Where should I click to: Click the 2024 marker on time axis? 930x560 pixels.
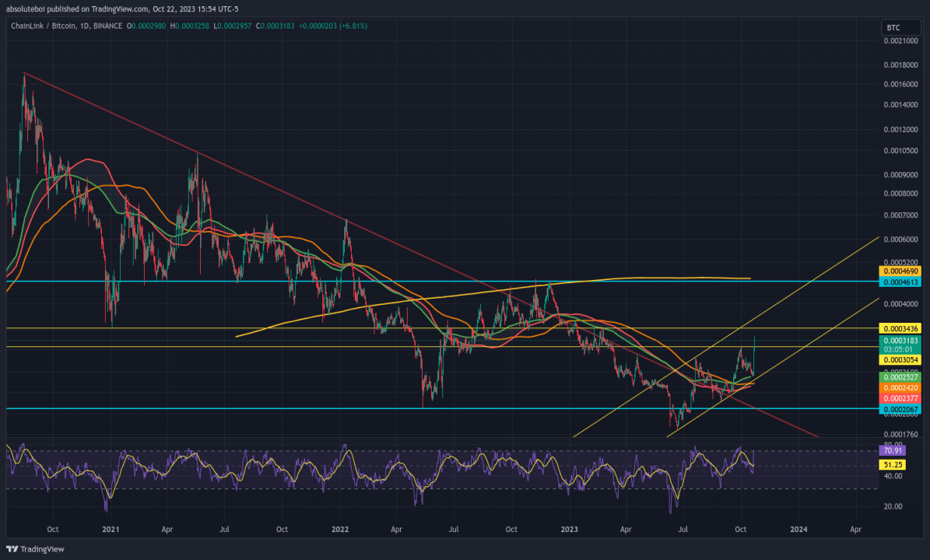point(798,529)
